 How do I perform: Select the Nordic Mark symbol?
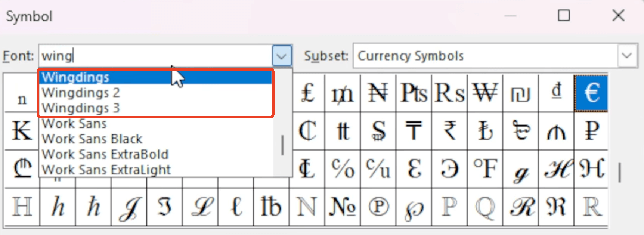(x=521, y=131)
